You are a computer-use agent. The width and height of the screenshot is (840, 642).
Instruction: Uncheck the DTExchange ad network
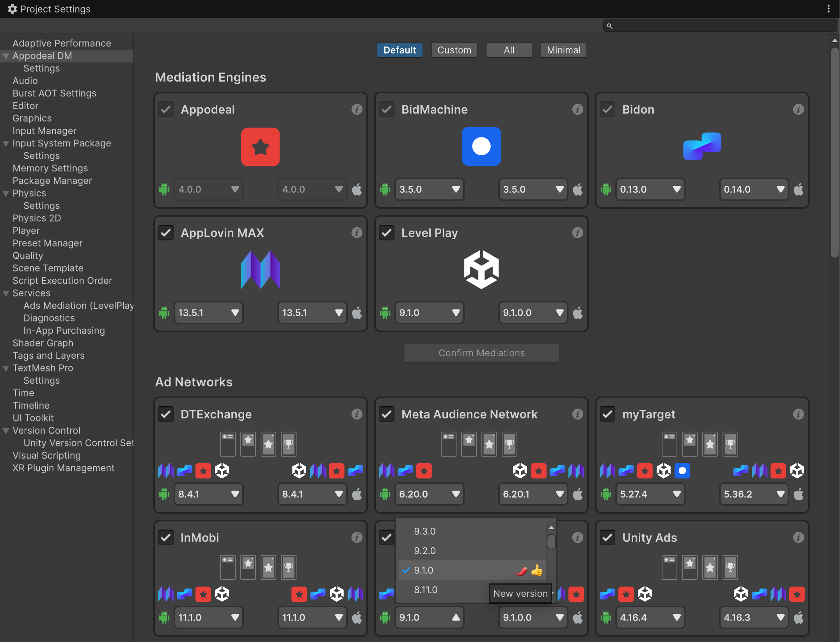(x=166, y=414)
